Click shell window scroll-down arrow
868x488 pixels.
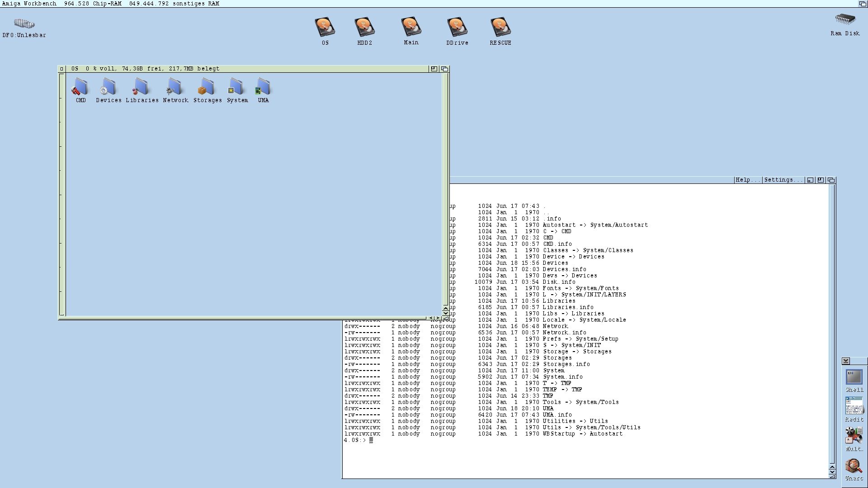coord(832,472)
